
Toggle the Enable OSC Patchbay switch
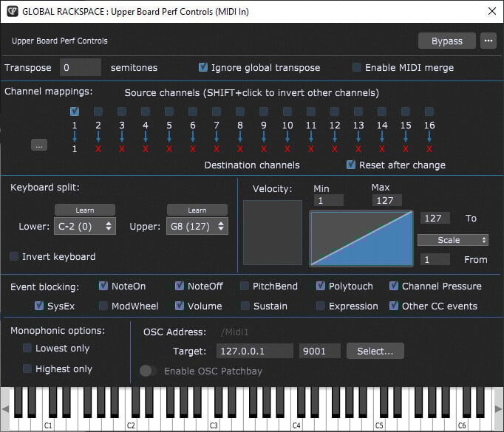(149, 371)
